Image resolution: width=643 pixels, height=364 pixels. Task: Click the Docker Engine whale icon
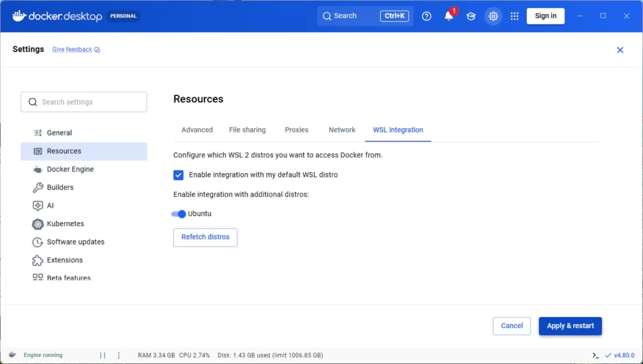pos(38,169)
